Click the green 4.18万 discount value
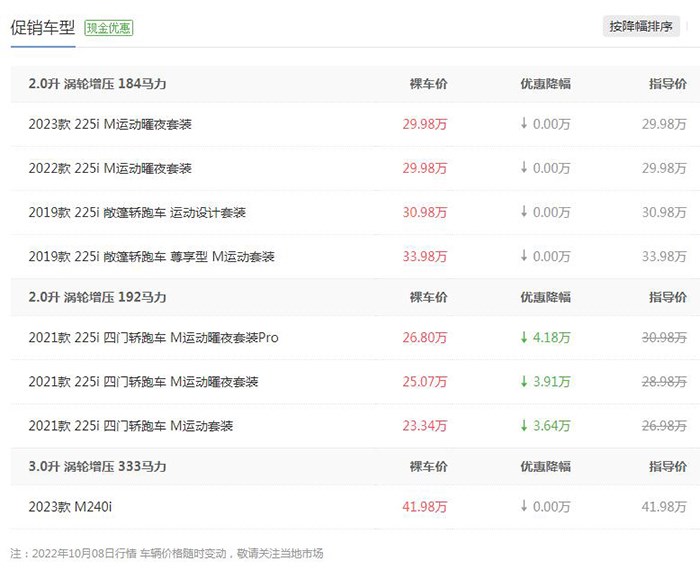This screenshot has width=700, height=570. [x=552, y=337]
